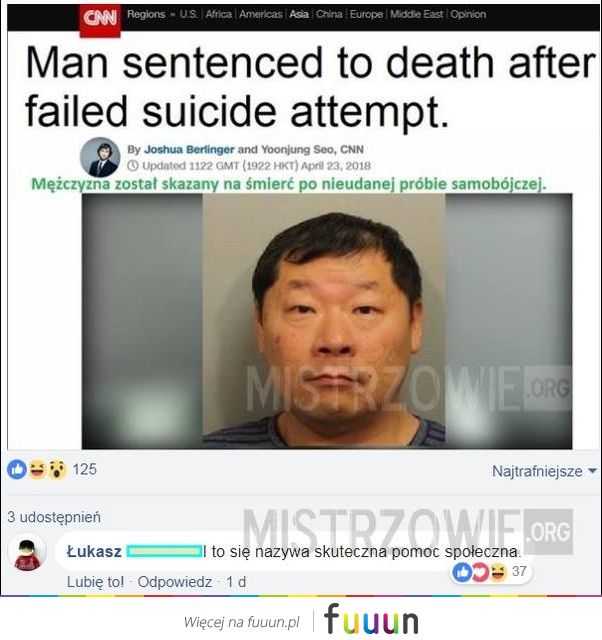Click Lubię to! under the comment
Image resolution: width=602 pixels, height=640 pixels.
95,582
